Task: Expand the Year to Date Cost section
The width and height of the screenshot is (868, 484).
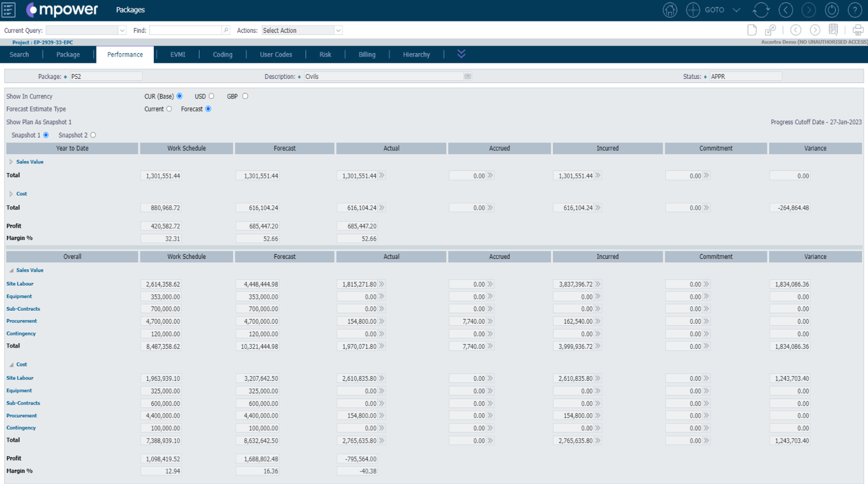Action: point(11,194)
